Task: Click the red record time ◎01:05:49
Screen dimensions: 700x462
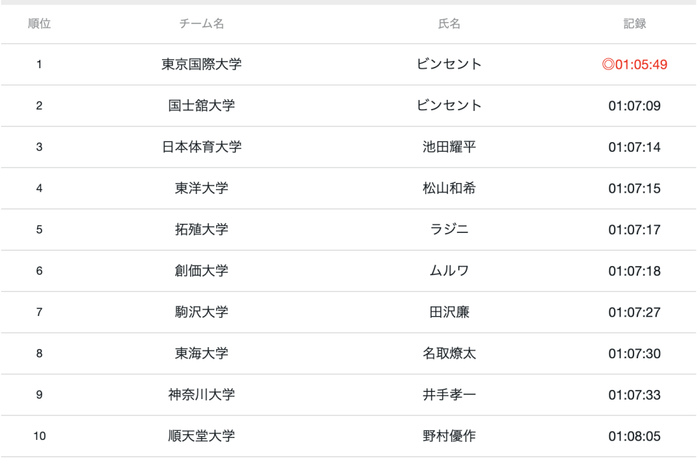Action: pyautogui.click(x=634, y=65)
